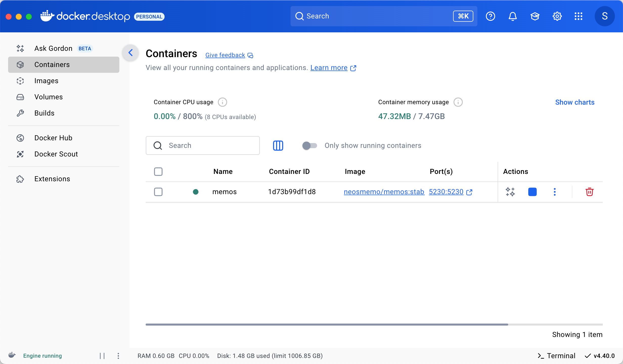This screenshot has width=623, height=364.
Task: Stop the memos container
Action: pos(532,192)
